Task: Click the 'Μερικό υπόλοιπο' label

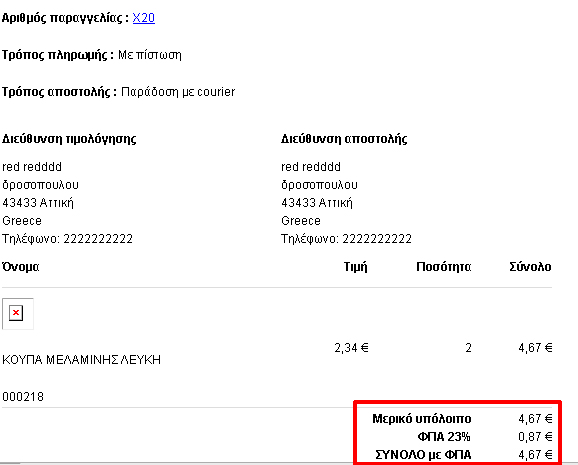Action: pos(422,419)
